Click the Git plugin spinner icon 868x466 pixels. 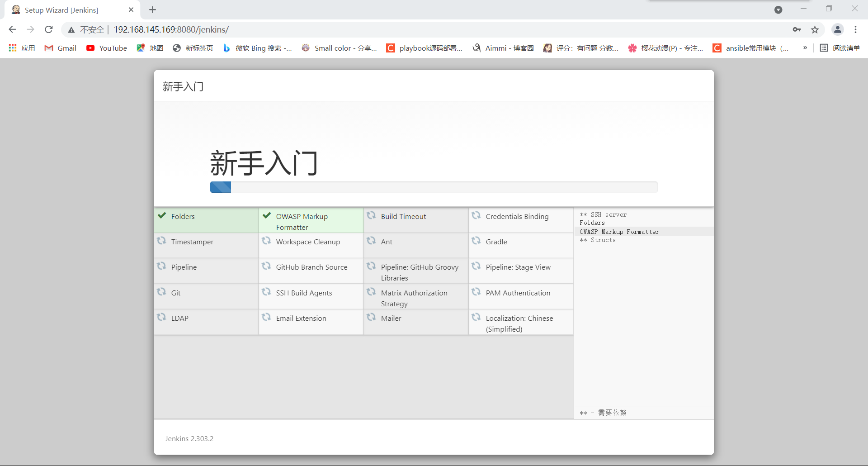tap(161, 292)
